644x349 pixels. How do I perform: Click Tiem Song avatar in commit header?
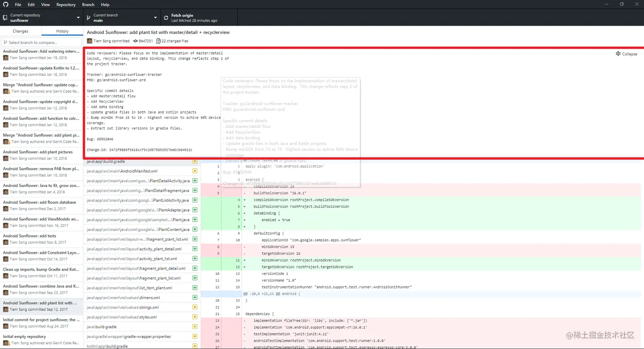pyautogui.click(x=89, y=41)
